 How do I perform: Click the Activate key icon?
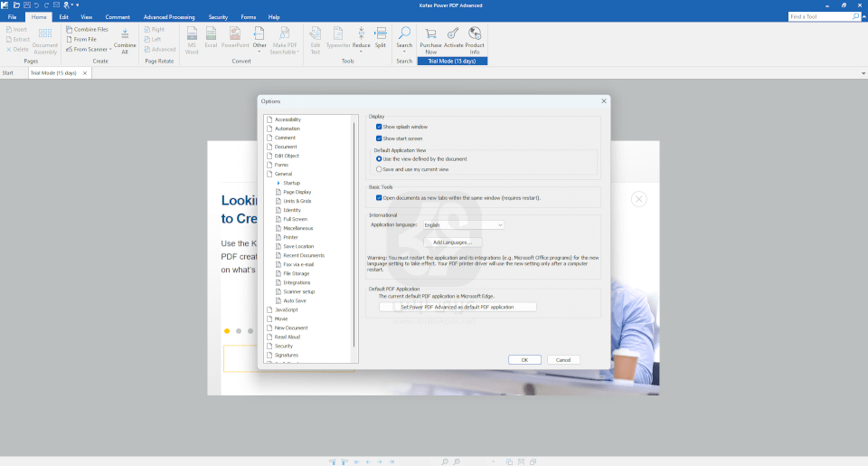(453, 33)
